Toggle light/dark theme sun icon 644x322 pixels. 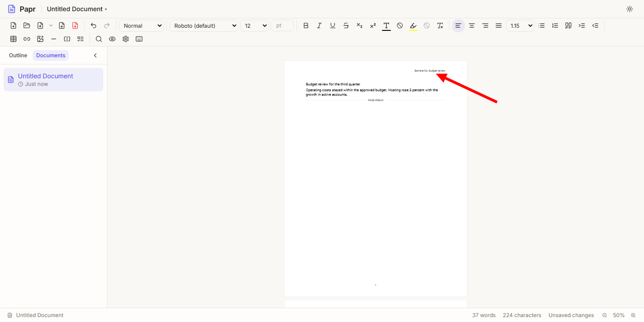[630, 9]
